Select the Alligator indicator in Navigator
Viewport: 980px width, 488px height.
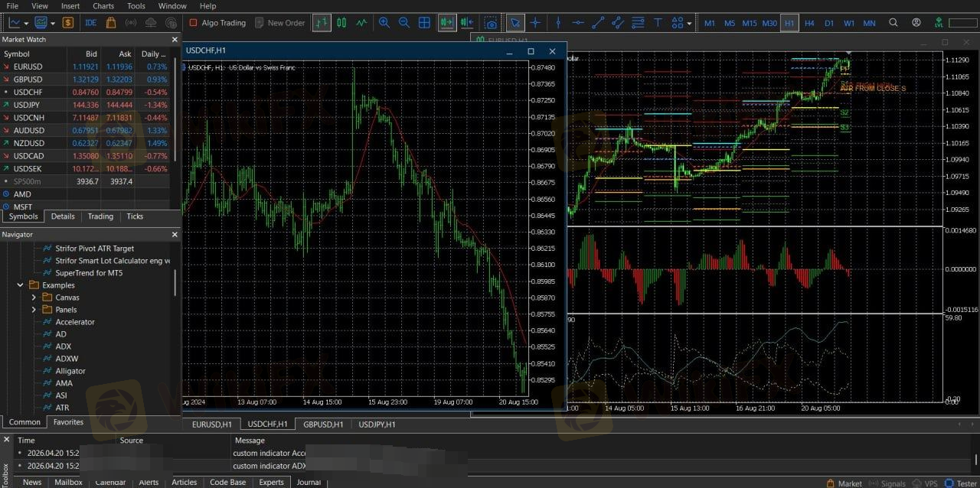point(70,371)
